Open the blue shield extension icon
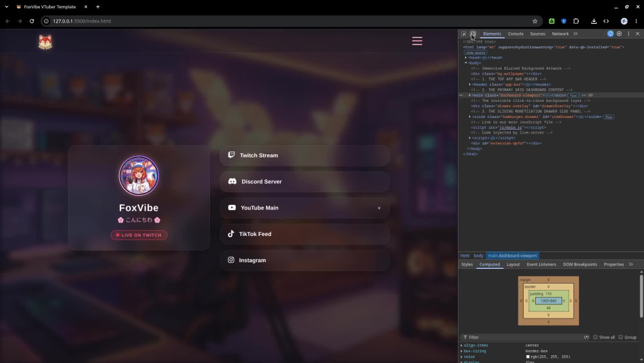644x363 pixels. tap(563, 21)
